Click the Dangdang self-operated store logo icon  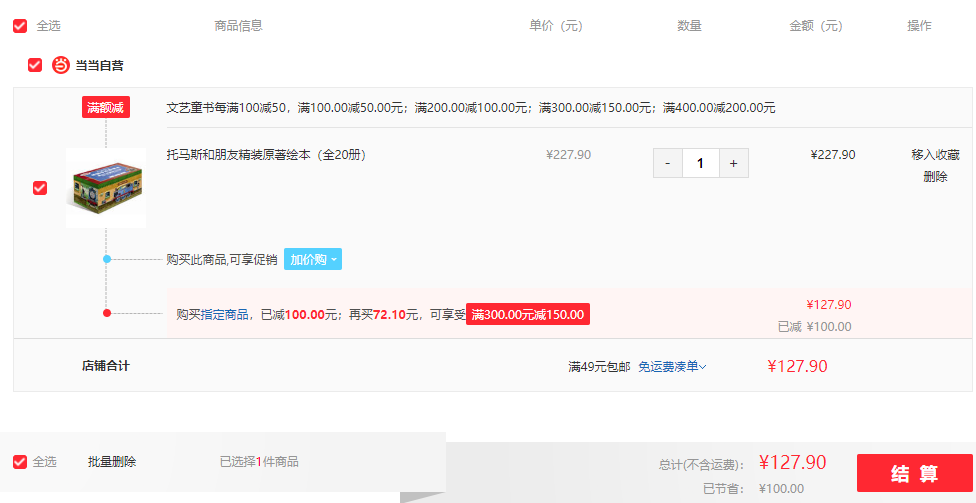tap(60, 65)
